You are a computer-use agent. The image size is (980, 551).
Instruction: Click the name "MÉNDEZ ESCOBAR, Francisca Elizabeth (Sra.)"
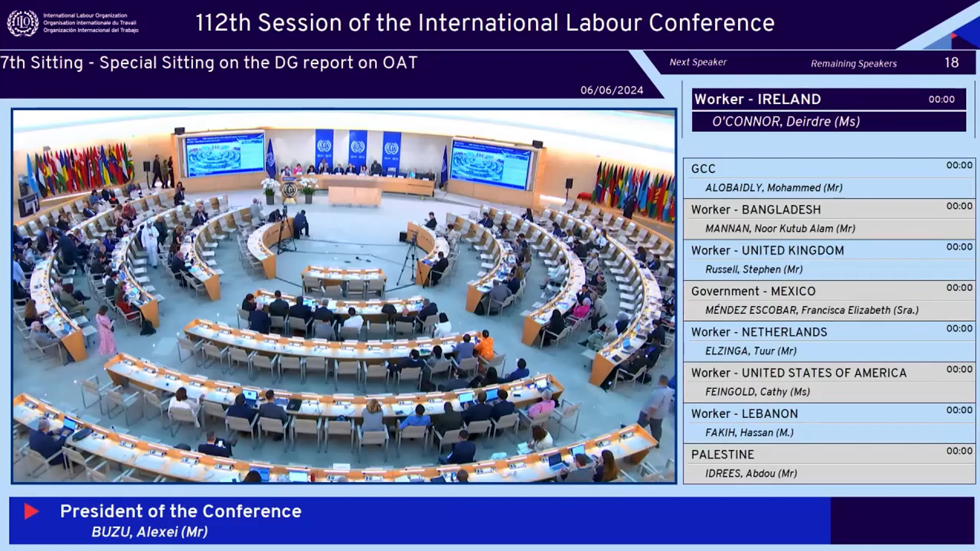click(812, 310)
